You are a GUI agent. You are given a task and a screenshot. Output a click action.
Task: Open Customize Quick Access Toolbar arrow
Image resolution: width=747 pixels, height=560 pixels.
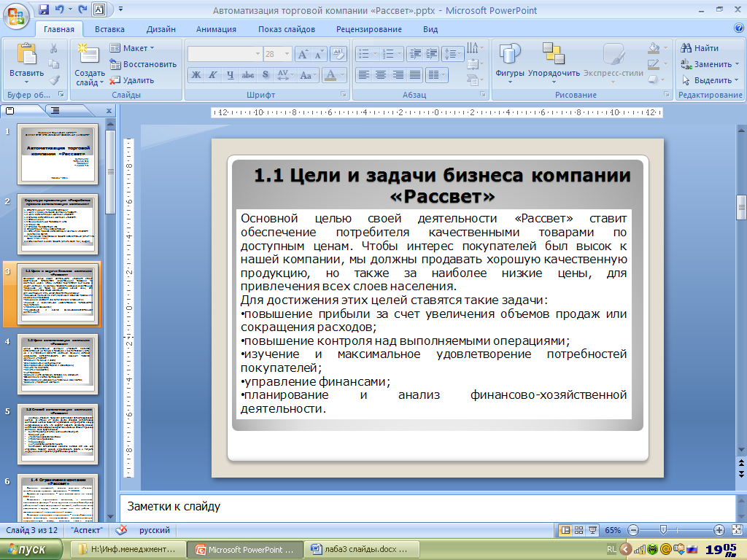click(x=120, y=9)
